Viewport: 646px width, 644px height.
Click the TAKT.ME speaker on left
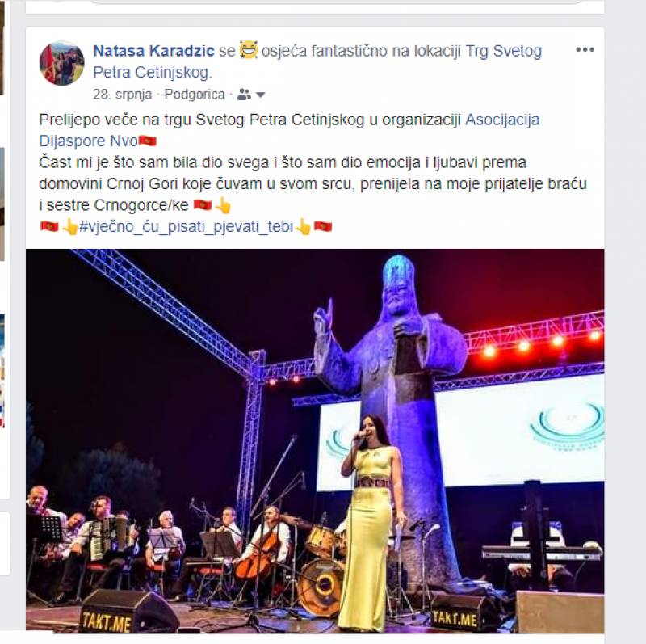(124, 612)
